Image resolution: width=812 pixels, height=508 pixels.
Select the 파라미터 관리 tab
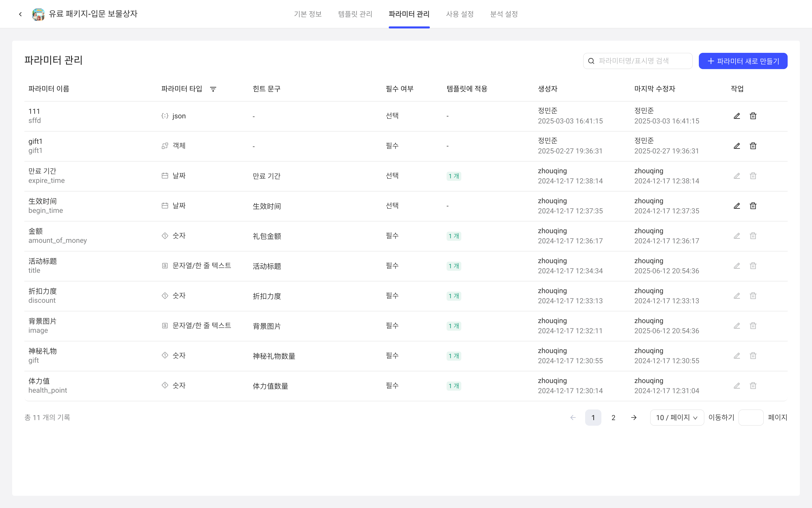(x=409, y=14)
